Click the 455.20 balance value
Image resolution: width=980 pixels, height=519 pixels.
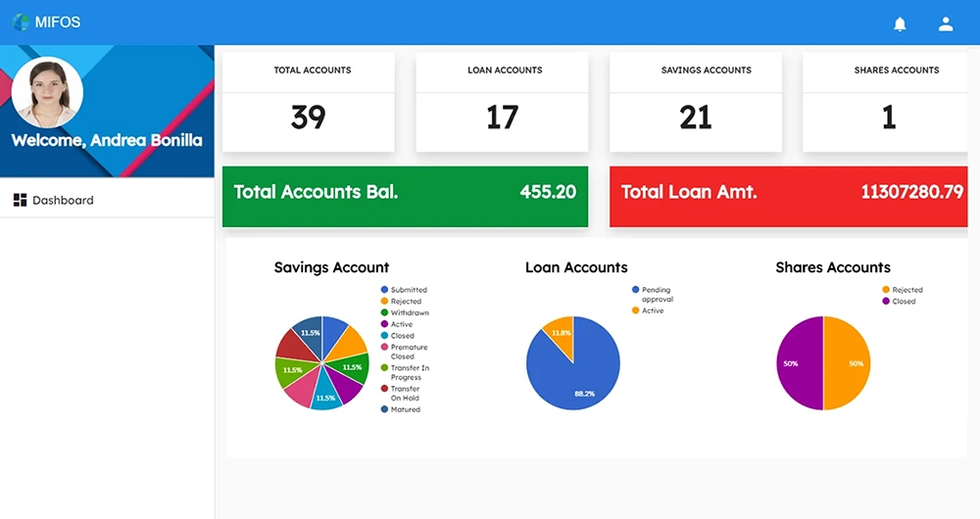[x=548, y=192]
